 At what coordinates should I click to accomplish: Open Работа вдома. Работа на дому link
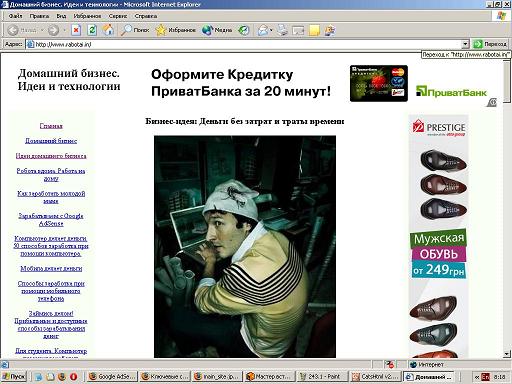[x=51, y=175]
